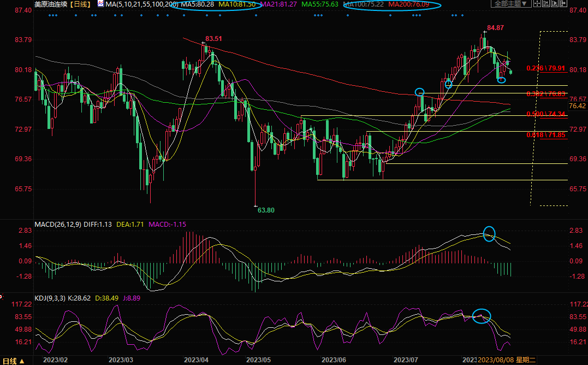Viewport: 588px width, 365px height.
Task: Click the 美原油连续 instrument title
Action: 52,4
